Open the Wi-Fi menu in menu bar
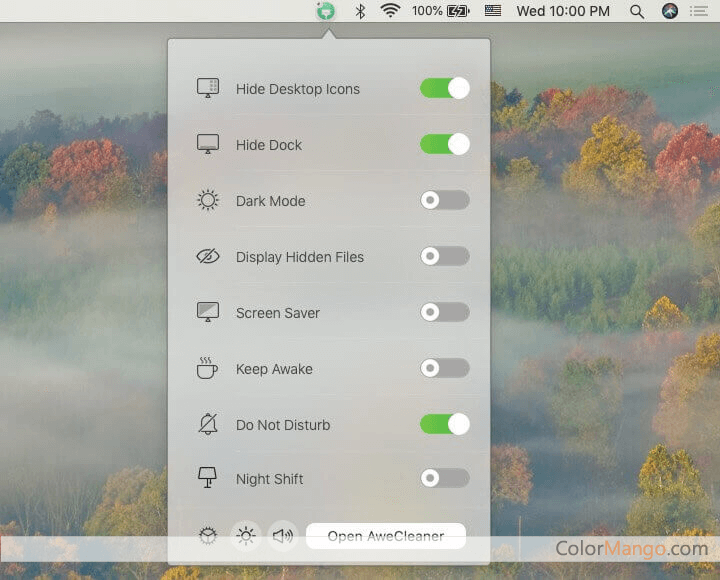 coord(390,11)
